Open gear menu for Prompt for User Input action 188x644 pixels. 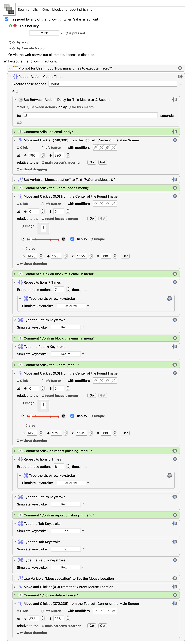click(x=180, y=68)
